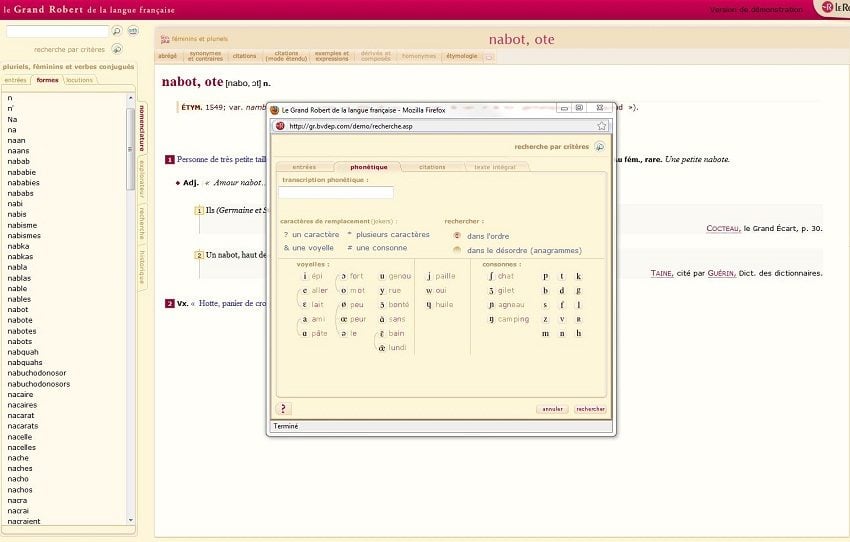Select 'dans l'ordre' radio option
850x542 pixels.
(457, 236)
